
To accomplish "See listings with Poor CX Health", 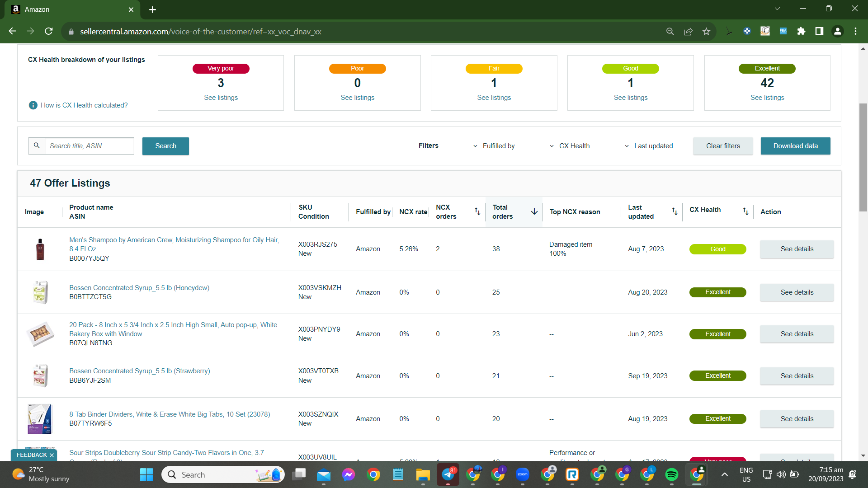I will pos(357,98).
